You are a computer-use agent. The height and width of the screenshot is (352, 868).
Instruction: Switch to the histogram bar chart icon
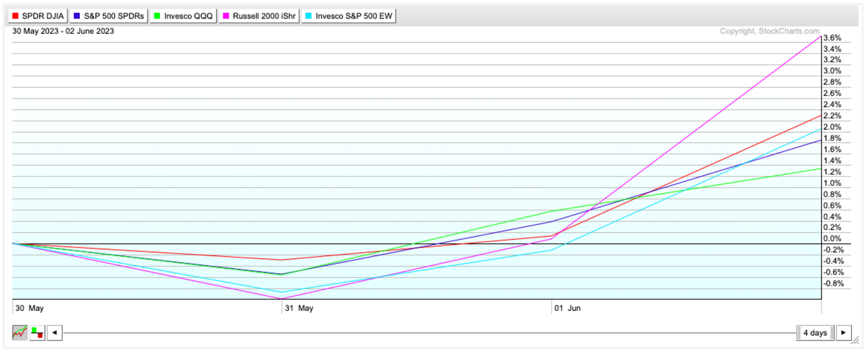[x=37, y=332]
